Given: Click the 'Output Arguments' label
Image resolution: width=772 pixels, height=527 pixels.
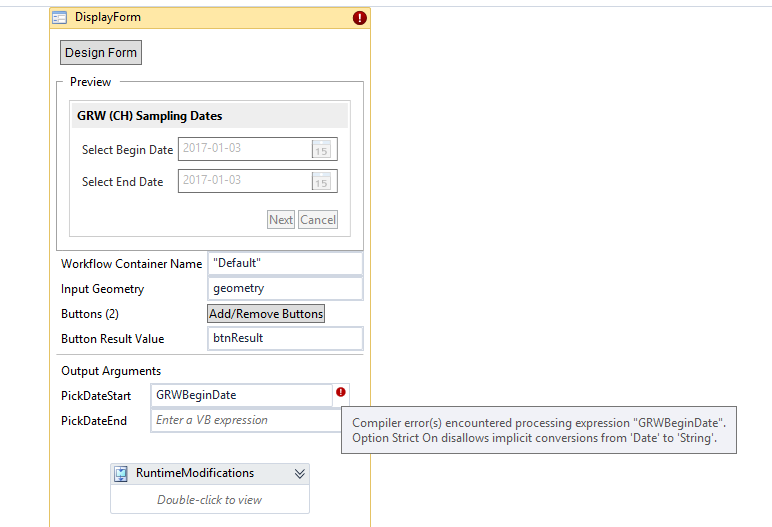Looking at the screenshot, I should 111,371.
